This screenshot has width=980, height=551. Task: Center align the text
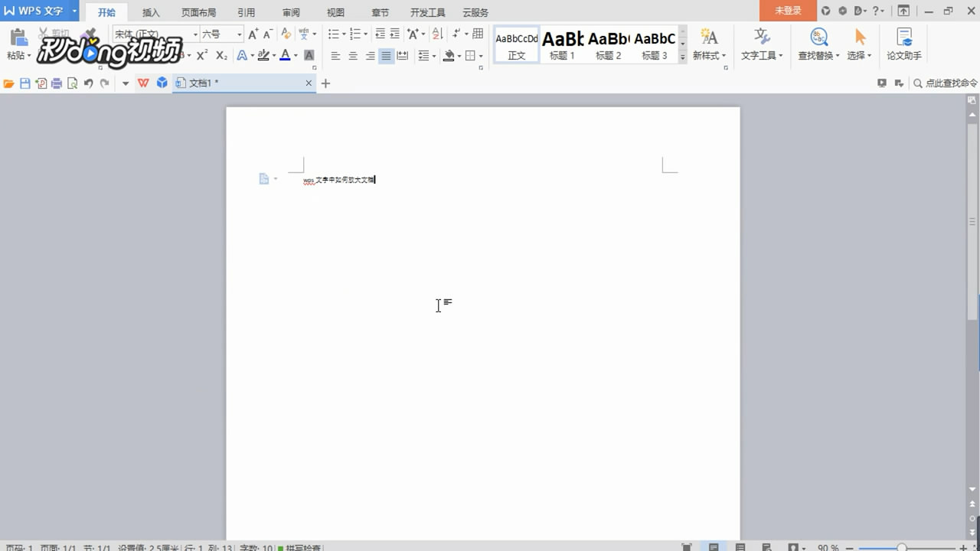click(x=353, y=56)
